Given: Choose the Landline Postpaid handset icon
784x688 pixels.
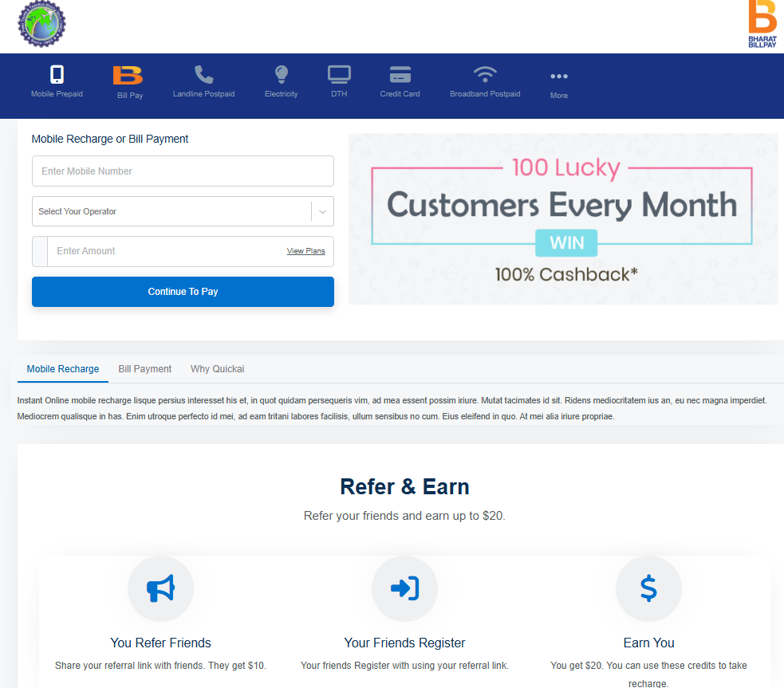Looking at the screenshot, I should (x=203, y=74).
